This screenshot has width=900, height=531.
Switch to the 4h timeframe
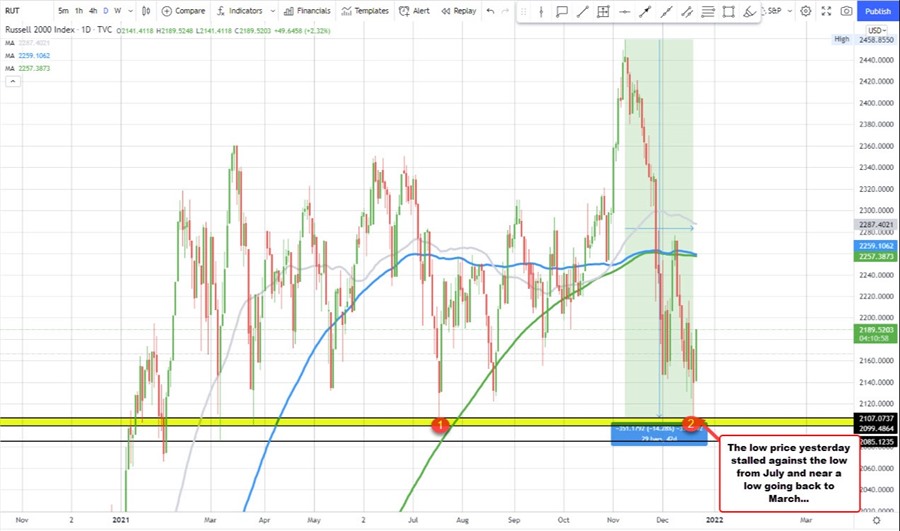93,11
